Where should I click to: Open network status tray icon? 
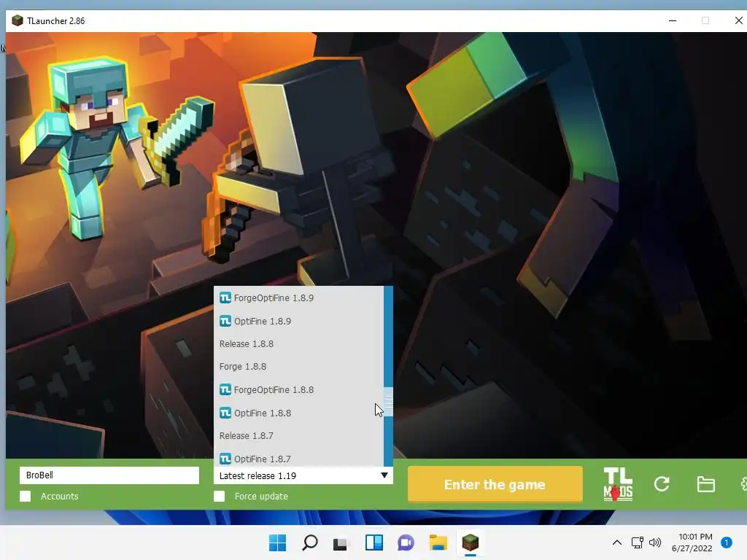pos(637,542)
